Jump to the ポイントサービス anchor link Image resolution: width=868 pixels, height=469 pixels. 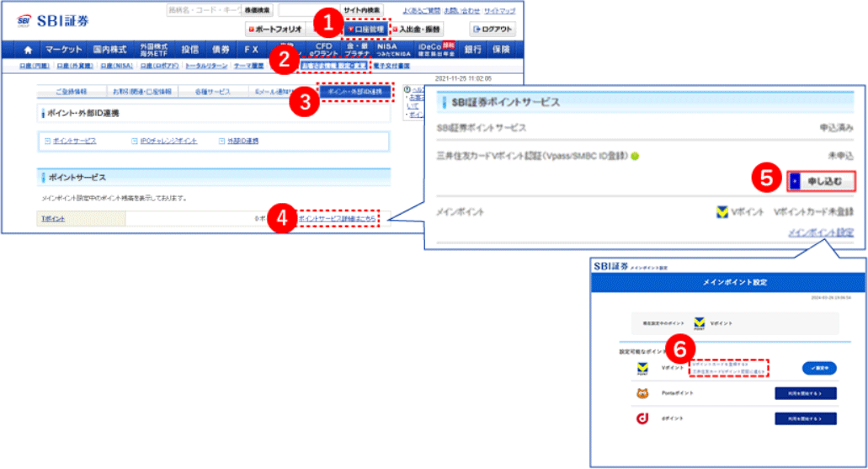[x=74, y=141]
